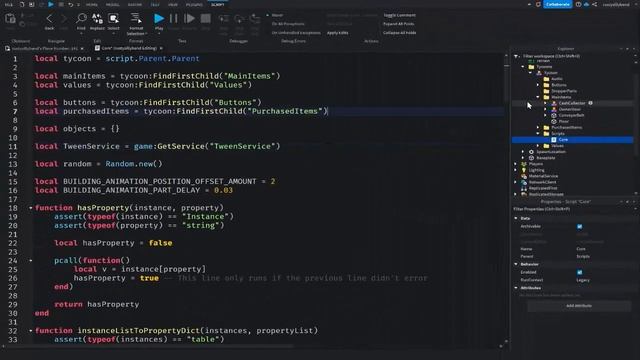
Task: Select the Baseplate item in Explorer
Action: pos(546,158)
